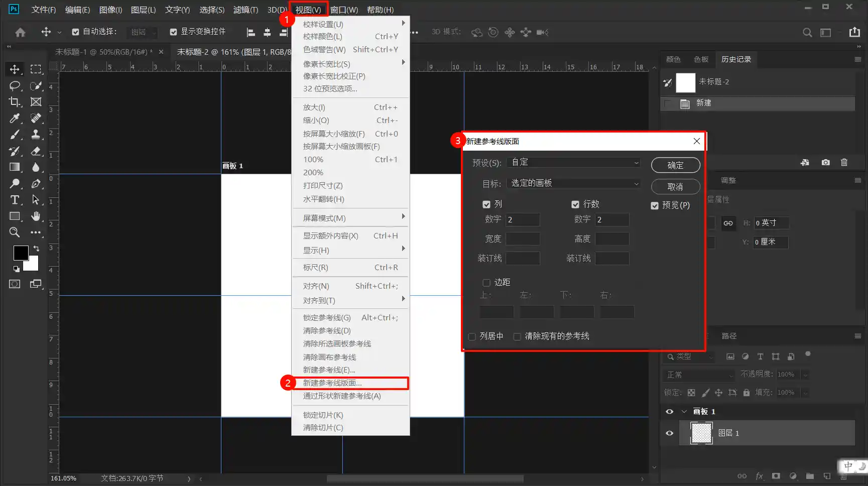Create new snapshot camera icon in History

pos(825,163)
